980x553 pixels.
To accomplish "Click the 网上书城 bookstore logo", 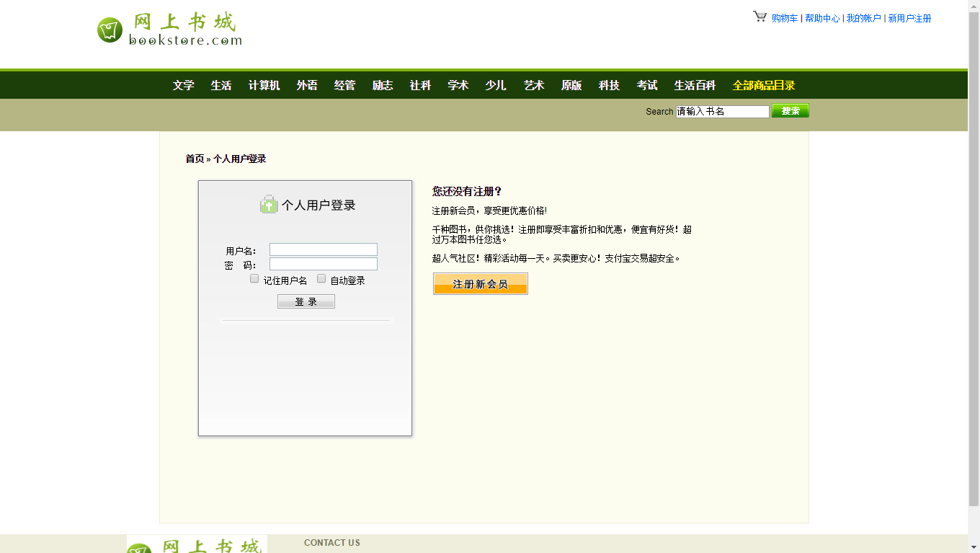I will 169,29.
